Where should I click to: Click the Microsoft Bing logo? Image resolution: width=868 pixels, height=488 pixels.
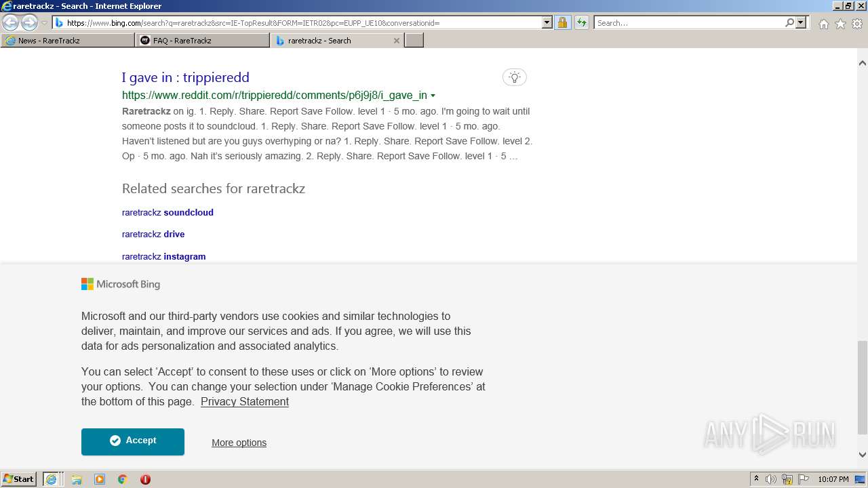click(121, 284)
